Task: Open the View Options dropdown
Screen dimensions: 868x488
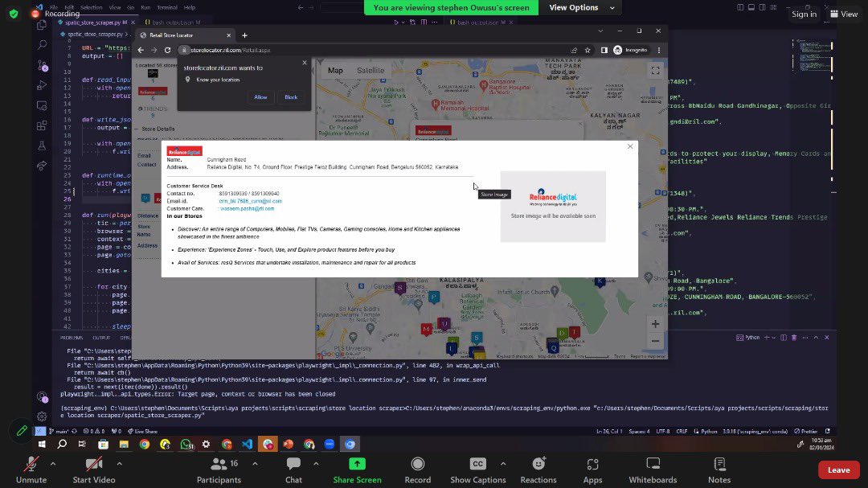Action: click(581, 8)
